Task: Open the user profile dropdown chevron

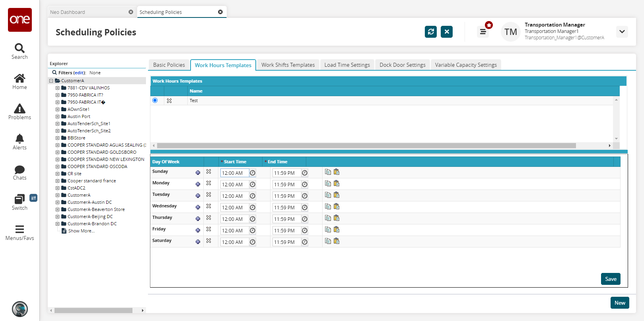Action: tap(622, 32)
